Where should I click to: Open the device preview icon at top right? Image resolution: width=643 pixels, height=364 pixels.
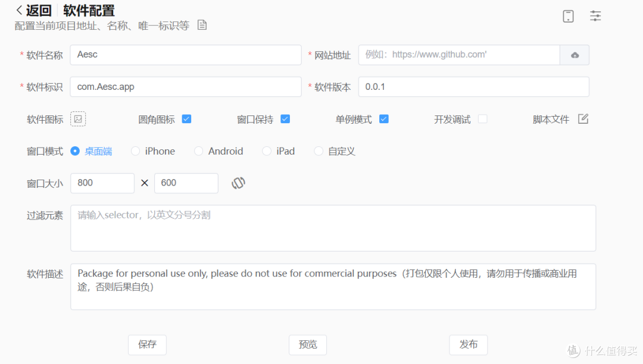(x=568, y=17)
